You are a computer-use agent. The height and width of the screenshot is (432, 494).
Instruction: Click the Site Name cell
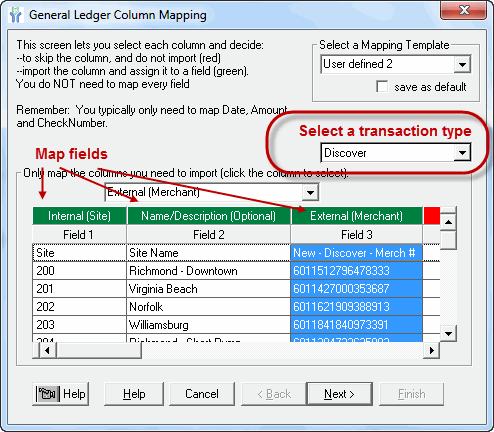click(209, 253)
